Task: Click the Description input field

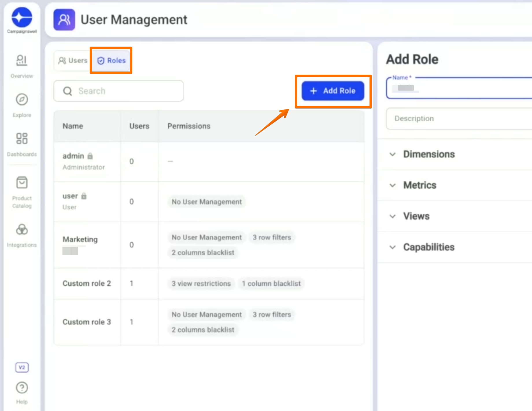Action: [459, 119]
